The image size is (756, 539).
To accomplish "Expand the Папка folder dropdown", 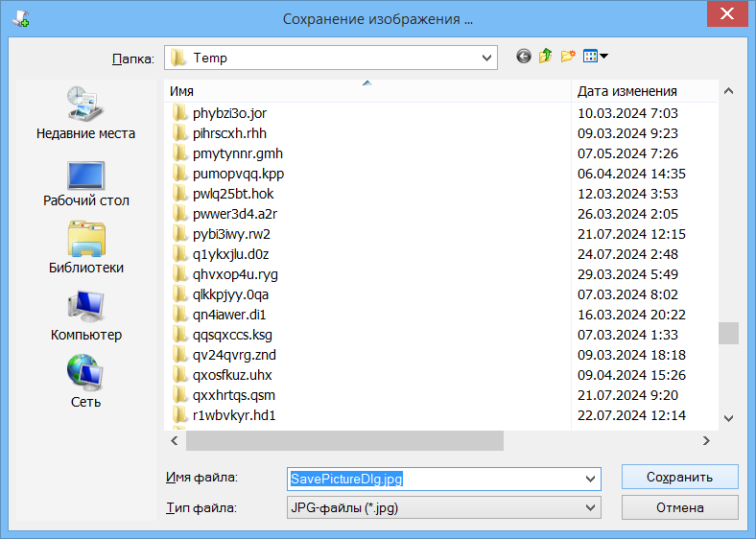I will point(487,59).
